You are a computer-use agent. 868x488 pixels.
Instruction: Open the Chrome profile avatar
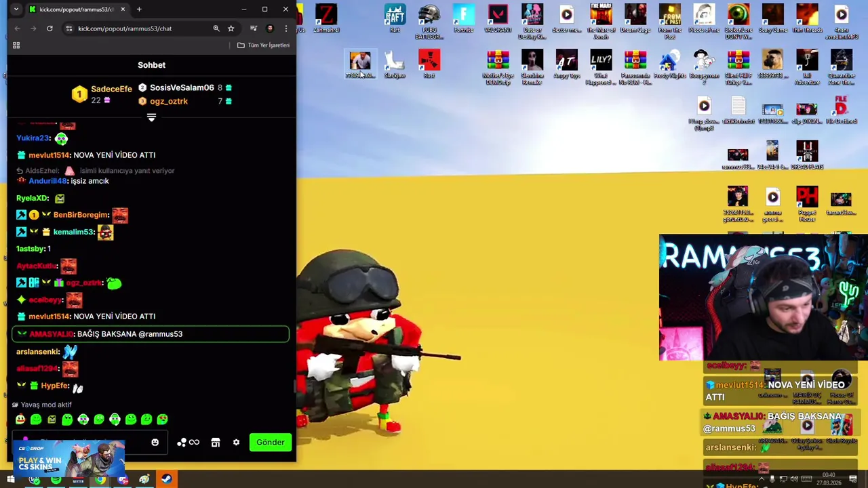pos(270,28)
